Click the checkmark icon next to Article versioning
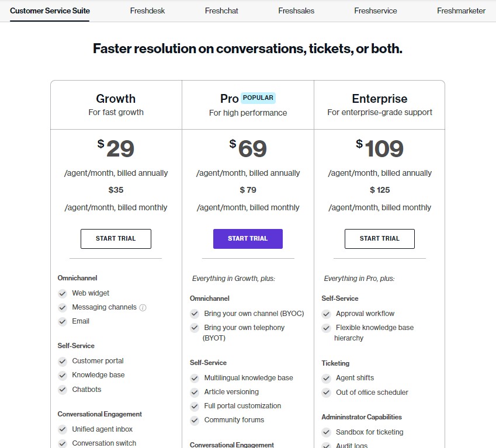This screenshot has height=448, width=496. click(x=195, y=393)
